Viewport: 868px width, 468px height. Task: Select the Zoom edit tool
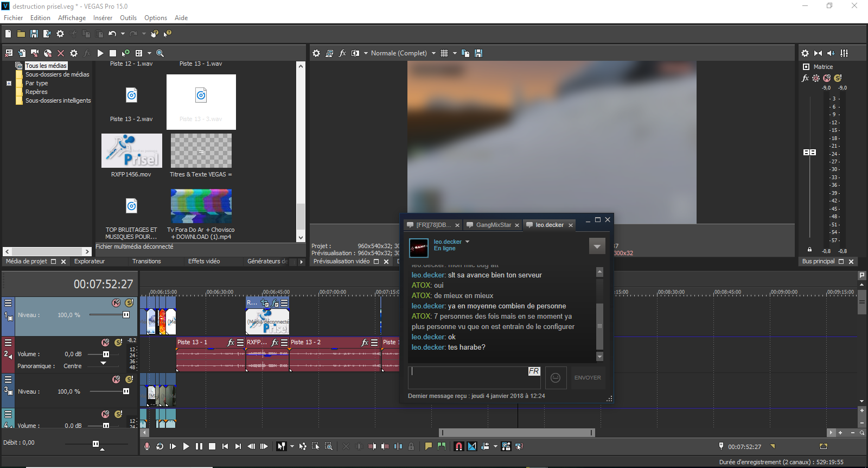329,446
